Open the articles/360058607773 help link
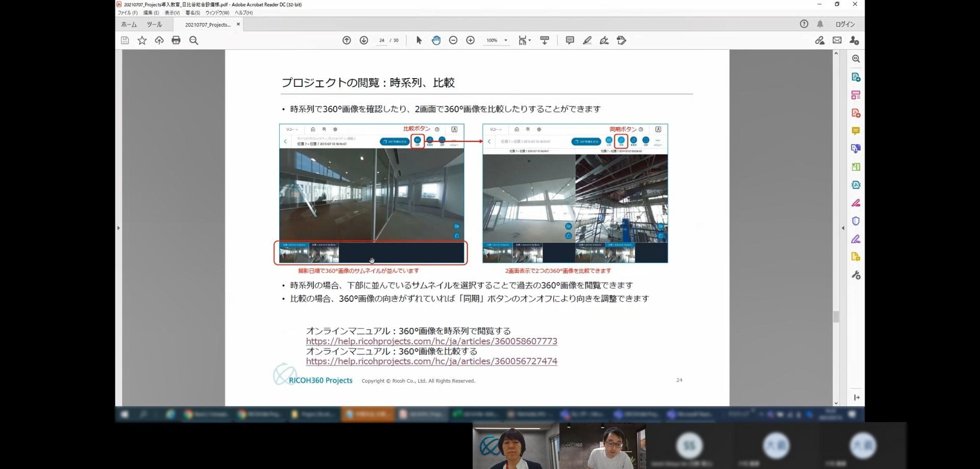Viewport: 980px width, 469px height. tap(431, 341)
